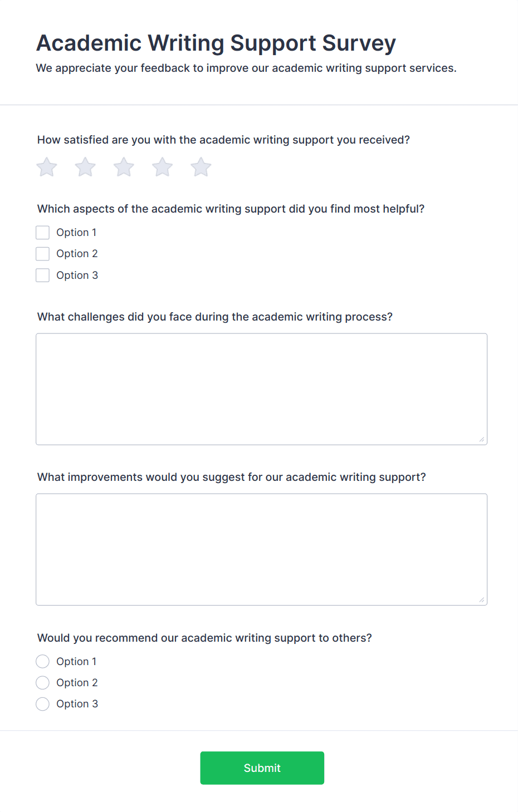Give a five-star satisfaction rating

coord(201,167)
